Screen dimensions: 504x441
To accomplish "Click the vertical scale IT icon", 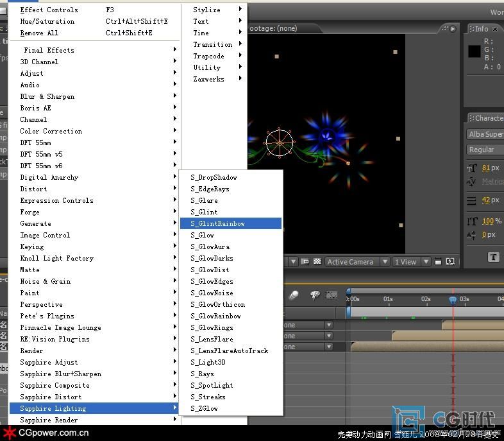I will (472, 221).
